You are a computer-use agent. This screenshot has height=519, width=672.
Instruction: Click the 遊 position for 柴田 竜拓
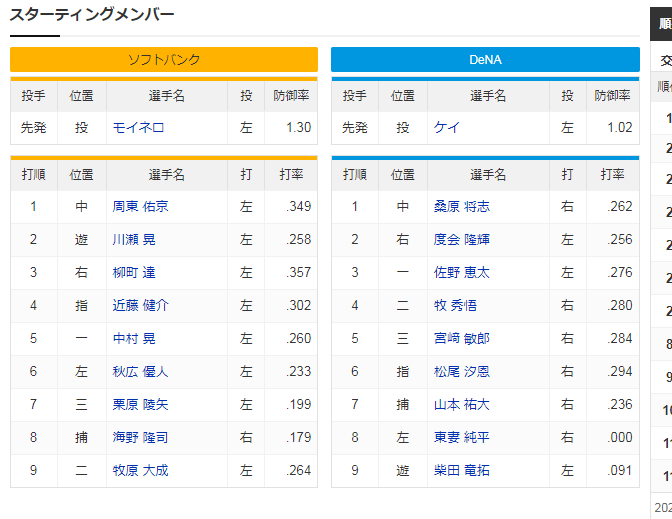402,471
